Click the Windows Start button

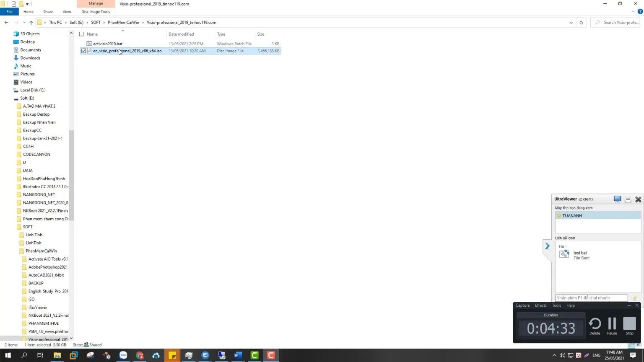click(x=8, y=355)
